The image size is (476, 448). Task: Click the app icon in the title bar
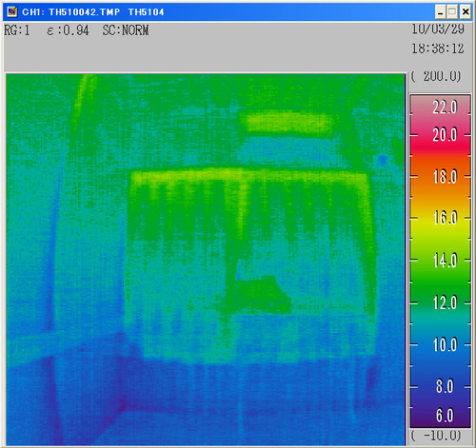[12, 12]
